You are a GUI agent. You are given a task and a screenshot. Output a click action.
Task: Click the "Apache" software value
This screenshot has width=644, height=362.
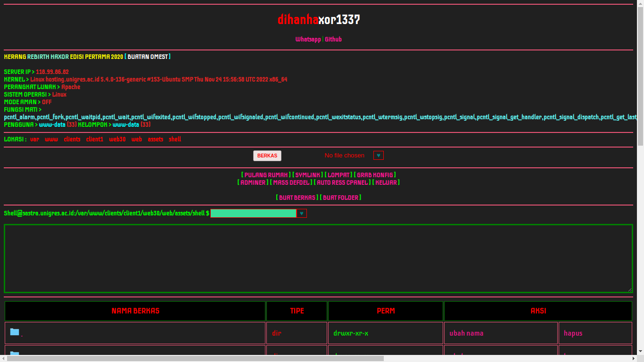(x=71, y=87)
